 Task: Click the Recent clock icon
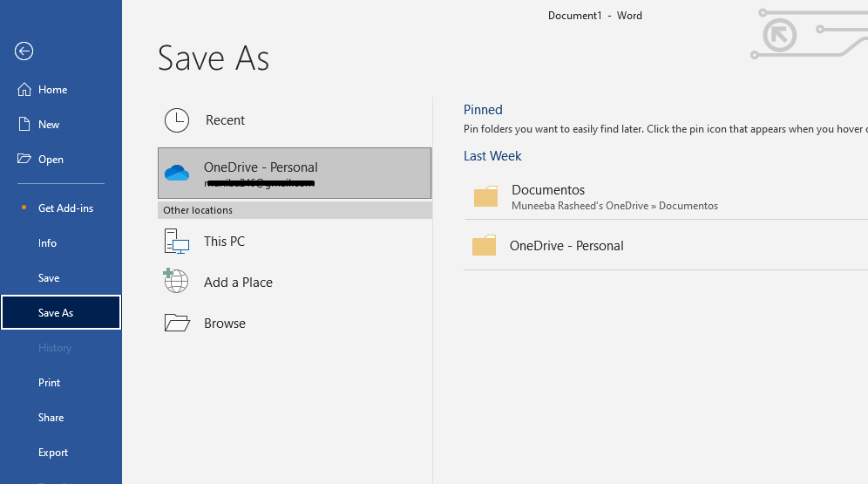pos(177,120)
